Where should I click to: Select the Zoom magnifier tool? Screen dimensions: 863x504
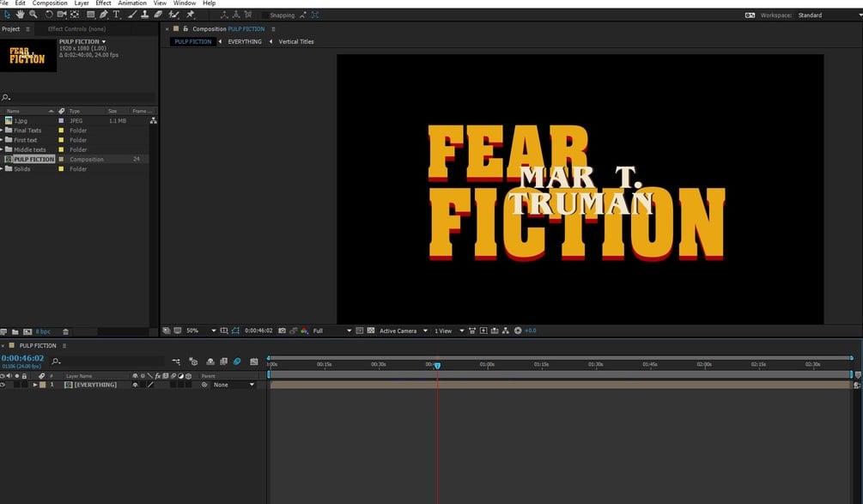33,15
